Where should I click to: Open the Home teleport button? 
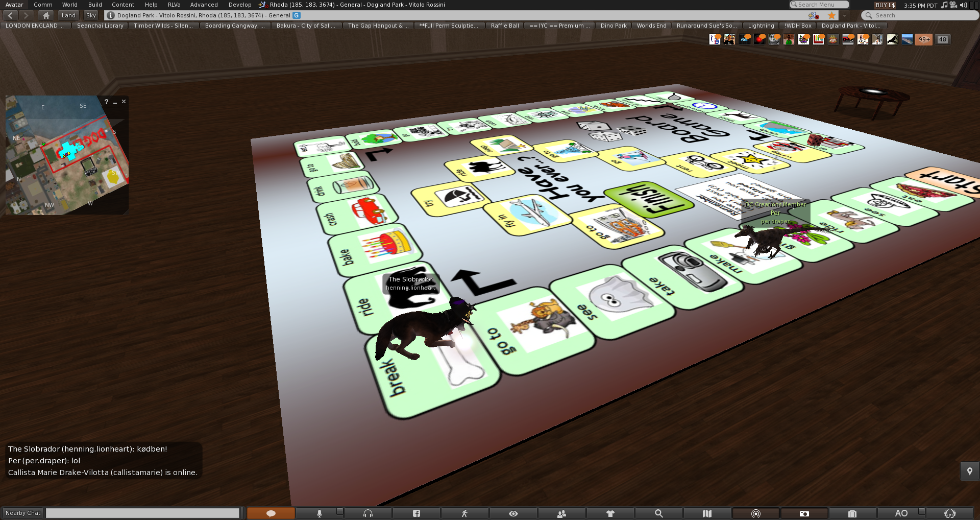click(46, 15)
